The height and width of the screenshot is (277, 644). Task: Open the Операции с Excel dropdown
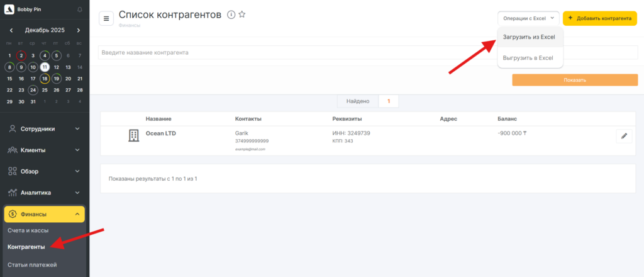[x=528, y=19]
